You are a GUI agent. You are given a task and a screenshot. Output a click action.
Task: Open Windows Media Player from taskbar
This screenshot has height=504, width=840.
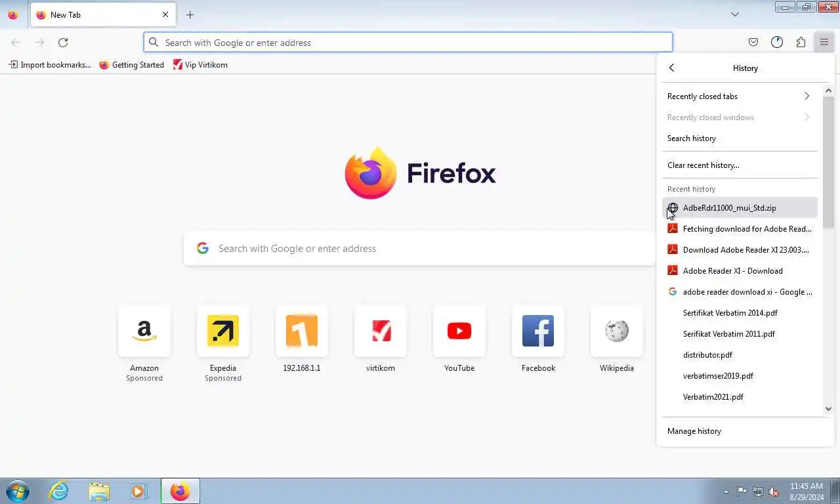coord(139,491)
